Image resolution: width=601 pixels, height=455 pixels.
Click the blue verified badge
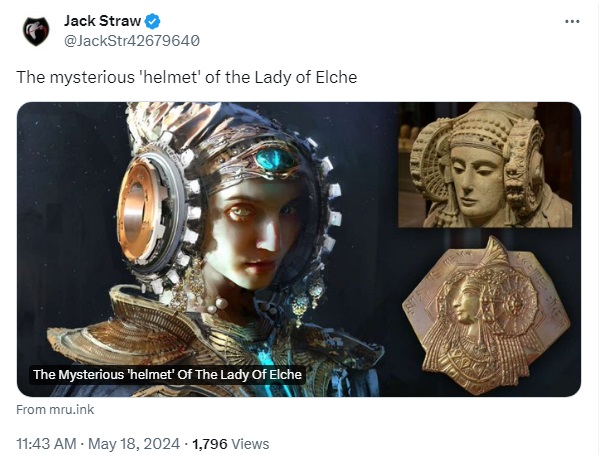152,21
